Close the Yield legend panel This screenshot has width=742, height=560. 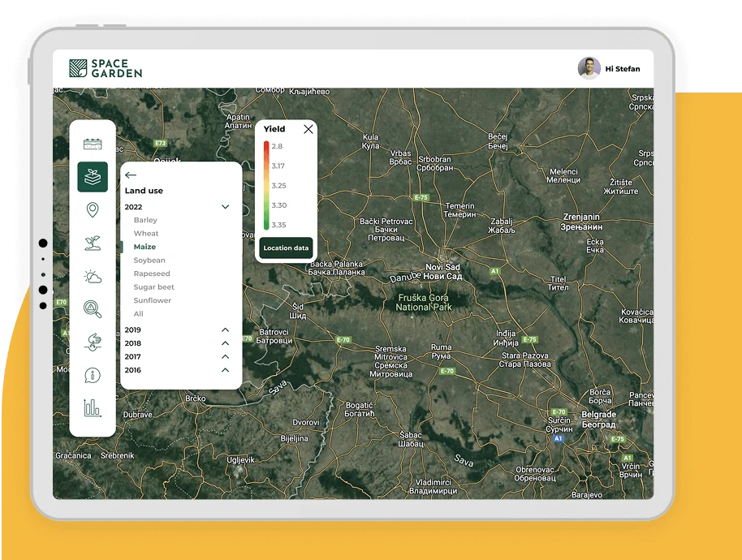308,129
